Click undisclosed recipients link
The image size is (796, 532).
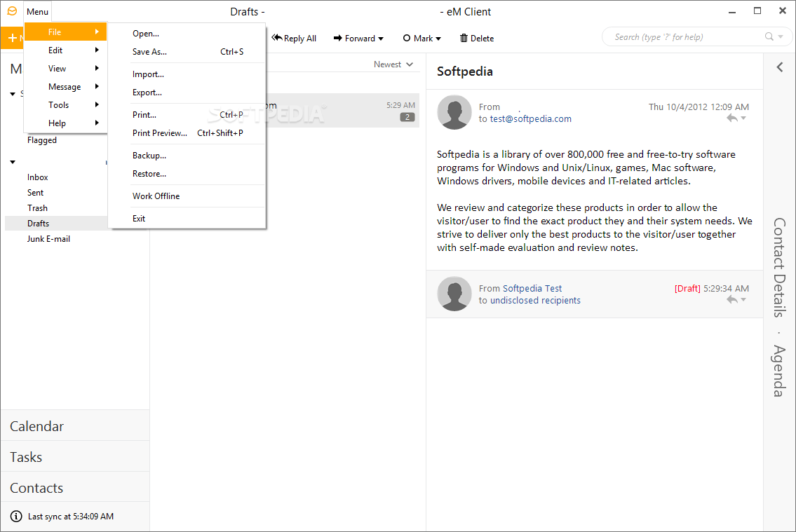point(535,300)
